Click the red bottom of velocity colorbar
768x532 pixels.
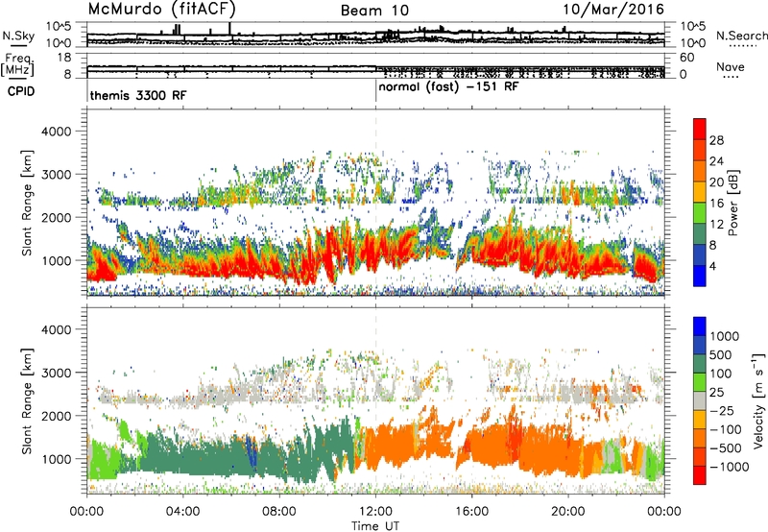[700, 475]
